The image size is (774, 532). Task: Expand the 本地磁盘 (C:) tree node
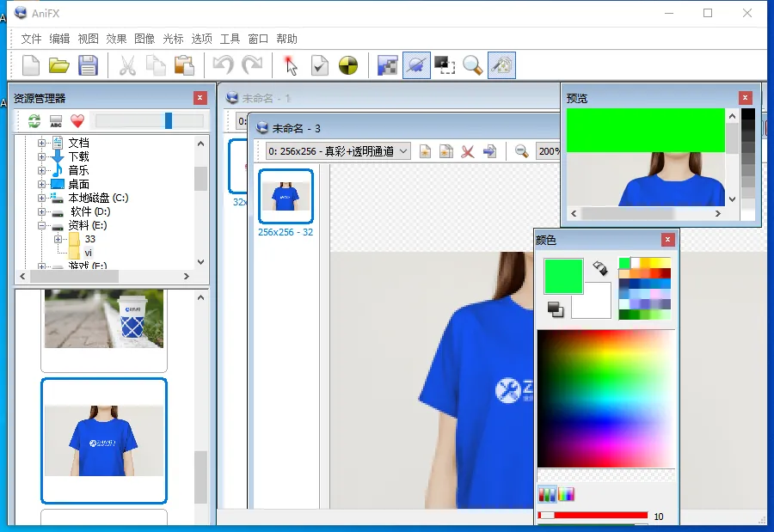[x=41, y=198]
